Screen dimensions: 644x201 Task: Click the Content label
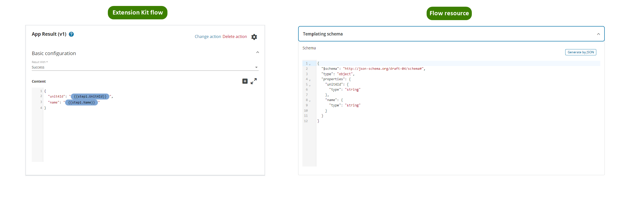(39, 81)
